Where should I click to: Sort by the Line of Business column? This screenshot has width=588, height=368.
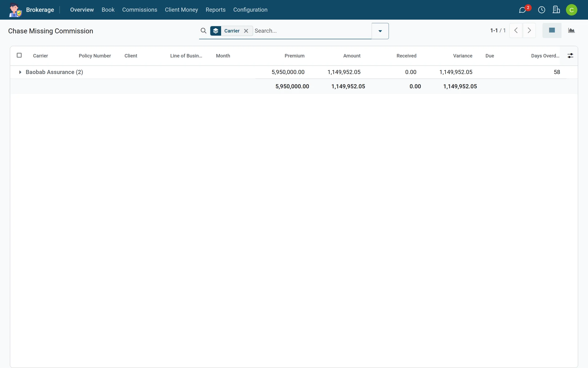point(186,56)
